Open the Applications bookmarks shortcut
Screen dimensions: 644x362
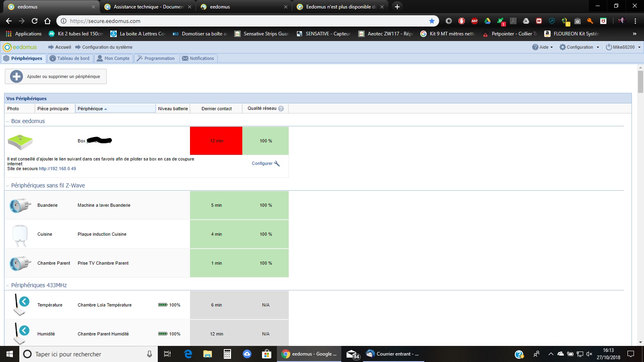[24, 34]
